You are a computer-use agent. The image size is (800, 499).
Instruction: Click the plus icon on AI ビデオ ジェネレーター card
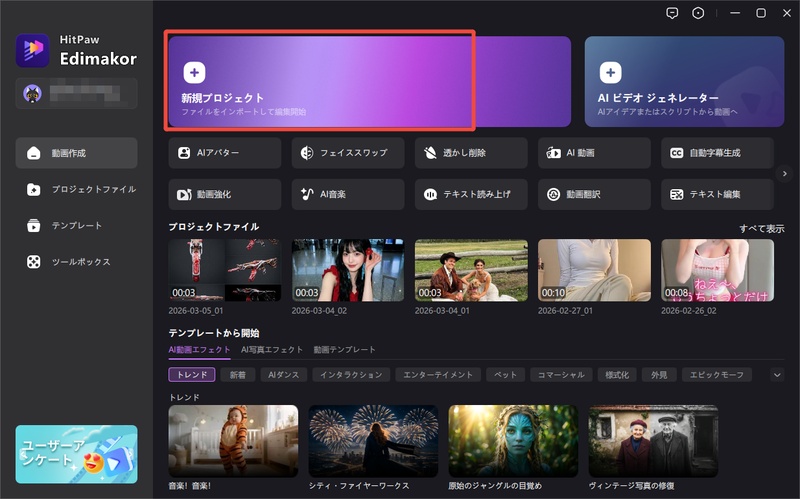[611, 72]
